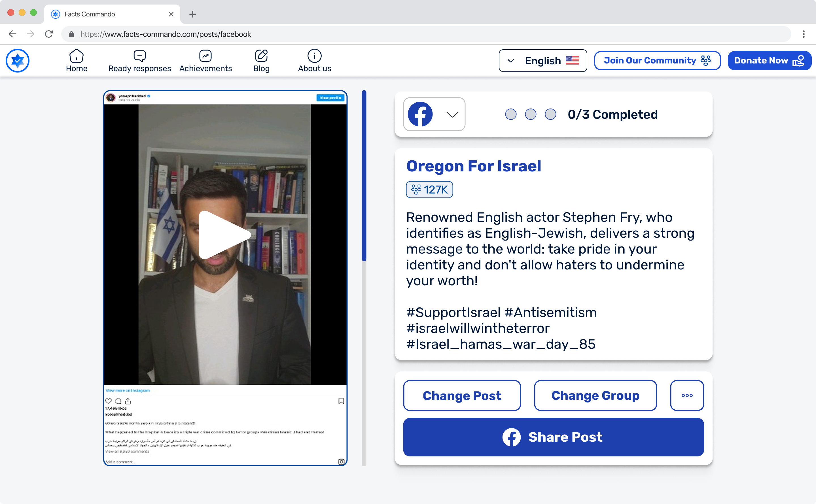The height and width of the screenshot is (504, 816).
Task: Click the 17,466 likes count
Action: click(x=116, y=408)
